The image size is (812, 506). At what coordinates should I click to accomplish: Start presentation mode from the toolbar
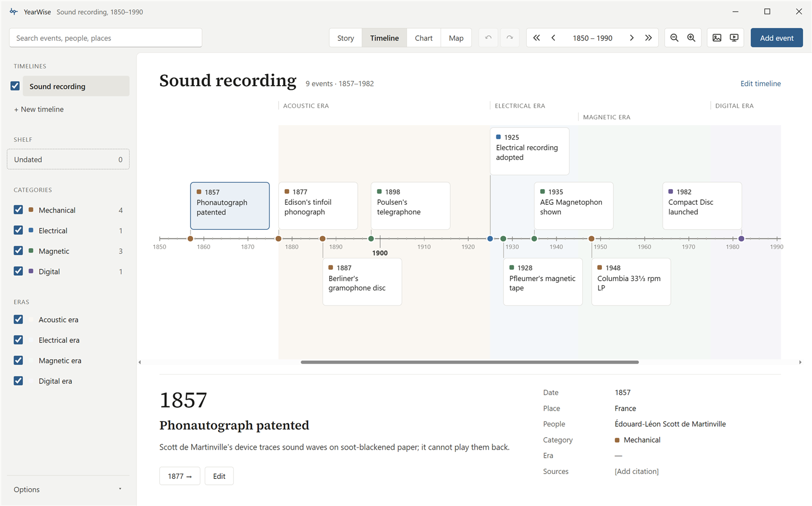coord(734,38)
